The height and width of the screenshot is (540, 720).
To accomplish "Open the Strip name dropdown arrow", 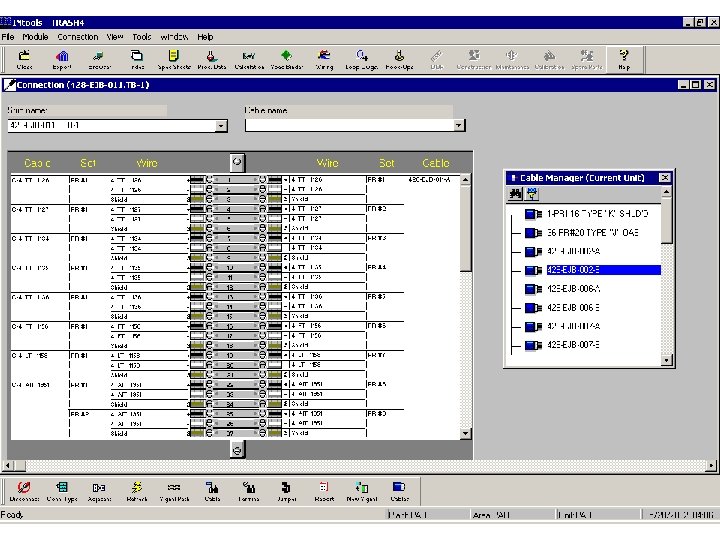I will 221,125.
